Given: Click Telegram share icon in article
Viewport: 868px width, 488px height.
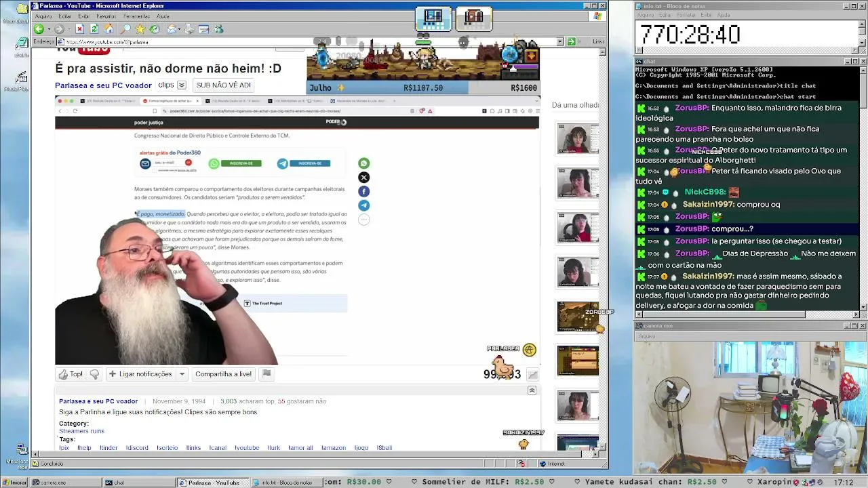Looking at the screenshot, I should [x=363, y=205].
